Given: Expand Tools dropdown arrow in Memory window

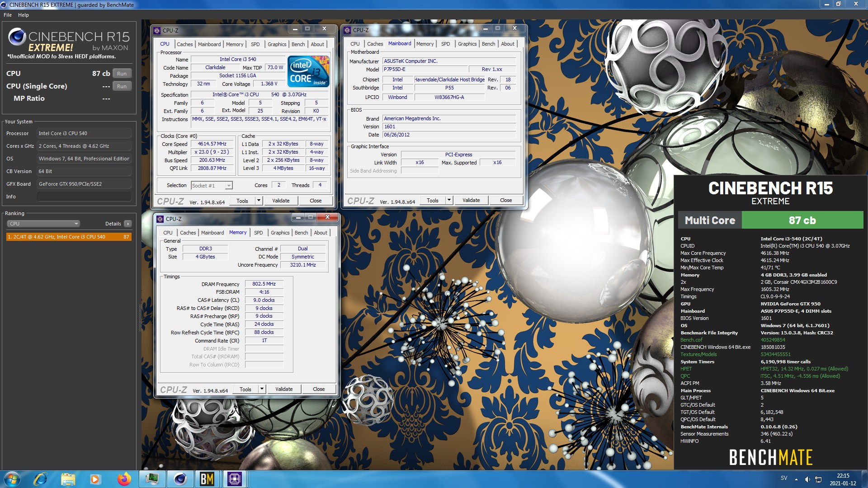Looking at the screenshot, I should pyautogui.click(x=262, y=389).
